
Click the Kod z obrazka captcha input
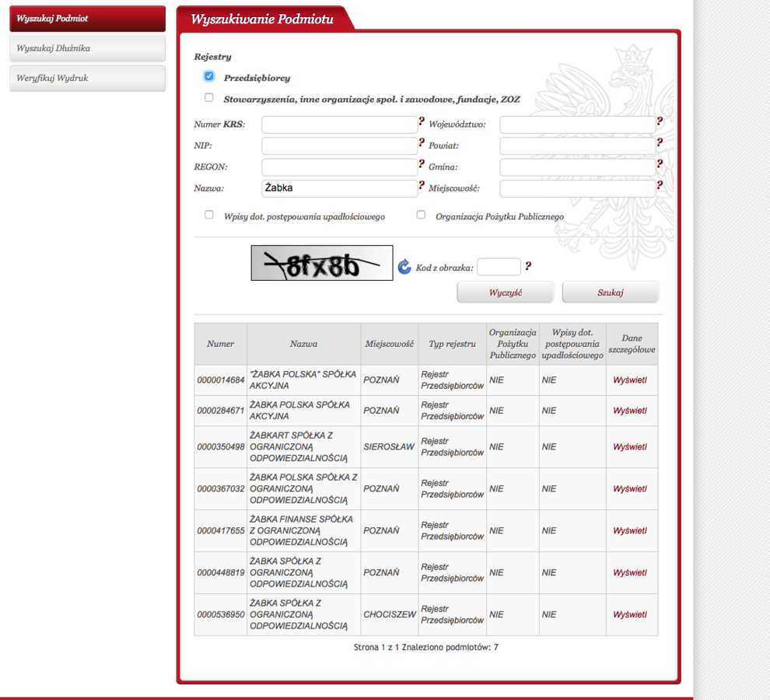[499, 267]
